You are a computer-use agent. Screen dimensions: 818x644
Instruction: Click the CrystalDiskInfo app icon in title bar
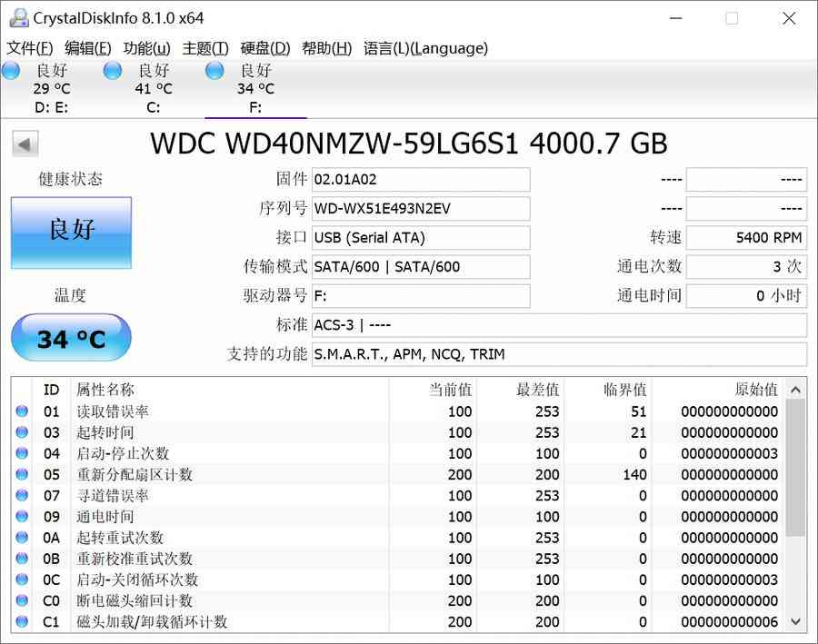point(18,18)
